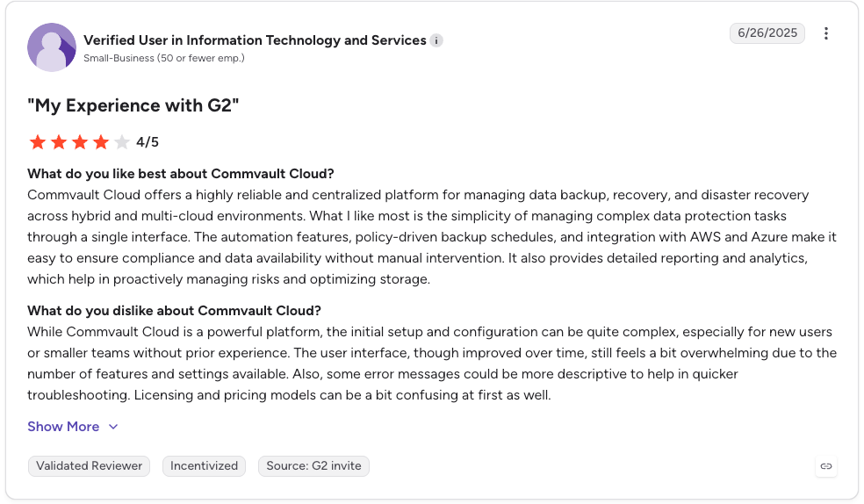Click the second rating star
The width and height of the screenshot is (864, 504).
[x=59, y=142]
